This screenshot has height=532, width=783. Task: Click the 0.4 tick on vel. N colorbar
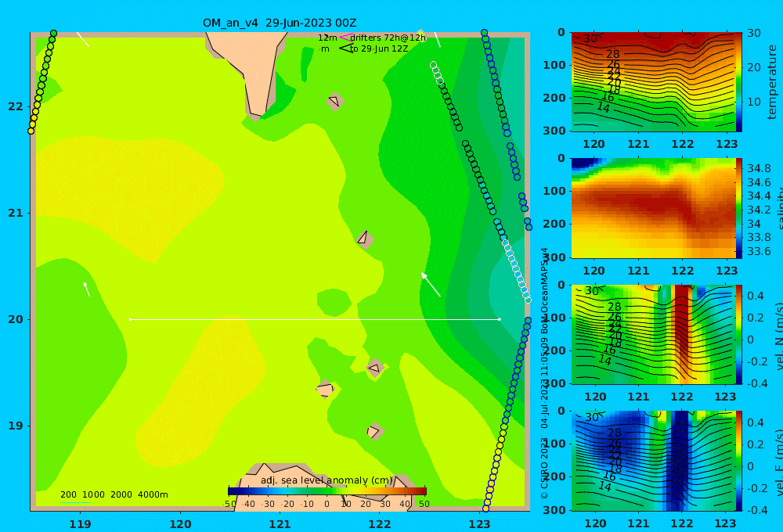click(756, 296)
